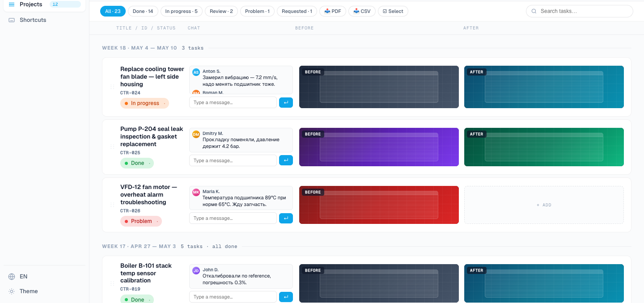Type-a-message field for VFD-12 task
The width and height of the screenshot is (644, 303).
pos(233,218)
